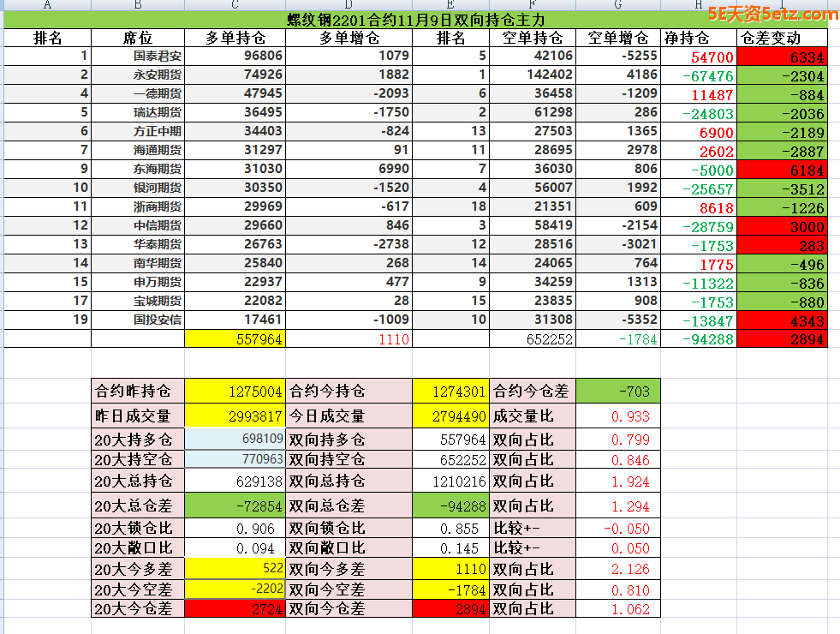This screenshot has height=634, width=840.
Task: Select the 多单增仓 column header cell
Action: [349, 38]
